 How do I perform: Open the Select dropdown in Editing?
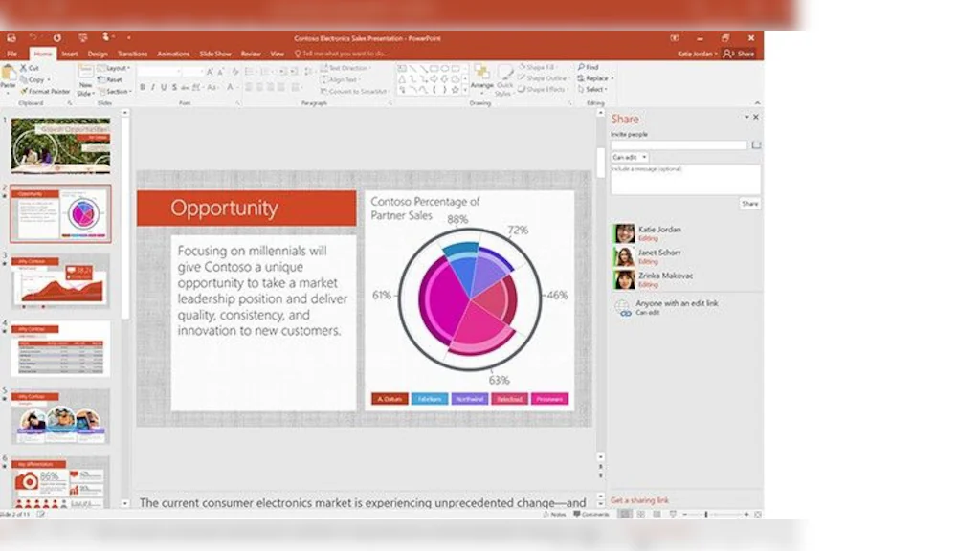point(591,89)
